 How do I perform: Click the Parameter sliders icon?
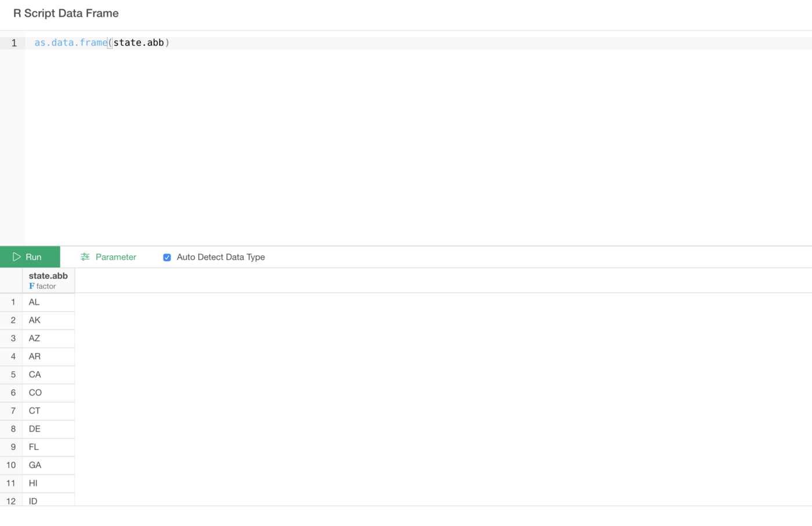pyautogui.click(x=85, y=257)
